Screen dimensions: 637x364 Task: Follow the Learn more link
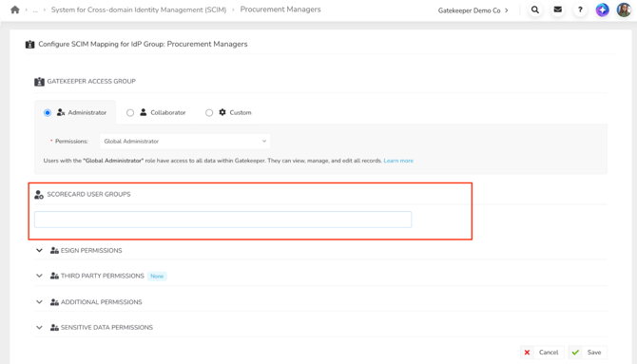click(398, 161)
